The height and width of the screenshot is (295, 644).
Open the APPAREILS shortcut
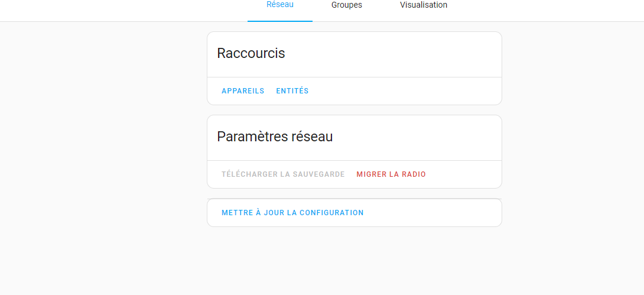pyautogui.click(x=243, y=91)
